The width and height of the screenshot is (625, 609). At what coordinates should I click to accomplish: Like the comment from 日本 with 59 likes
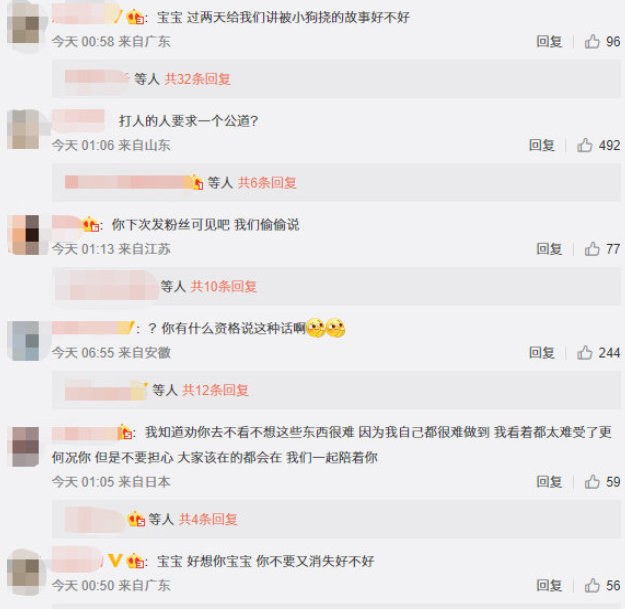click(x=592, y=482)
